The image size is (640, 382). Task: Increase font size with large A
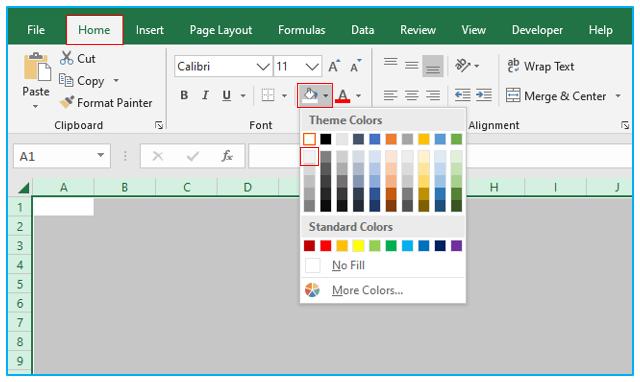click(x=334, y=66)
